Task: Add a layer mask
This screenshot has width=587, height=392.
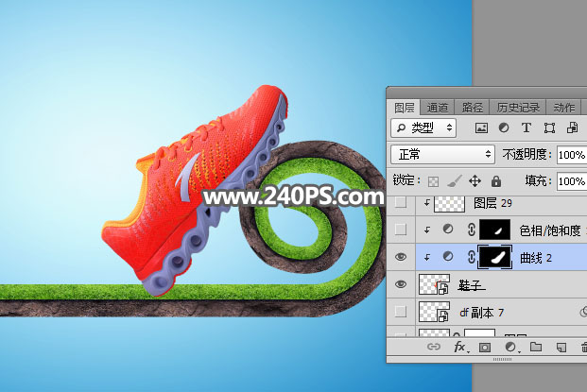Action: pos(484,348)
